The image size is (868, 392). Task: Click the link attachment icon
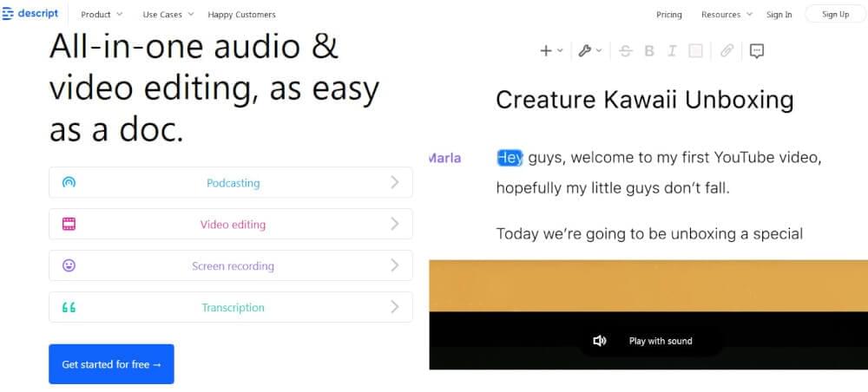pos(727,51)
